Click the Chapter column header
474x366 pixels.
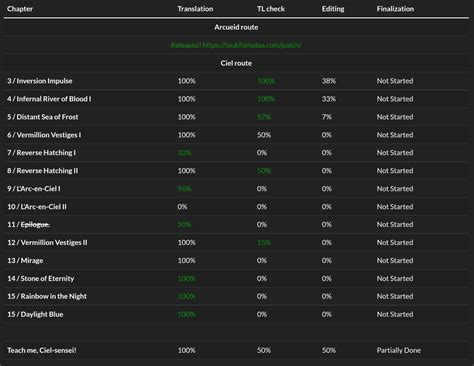point(20,9)
